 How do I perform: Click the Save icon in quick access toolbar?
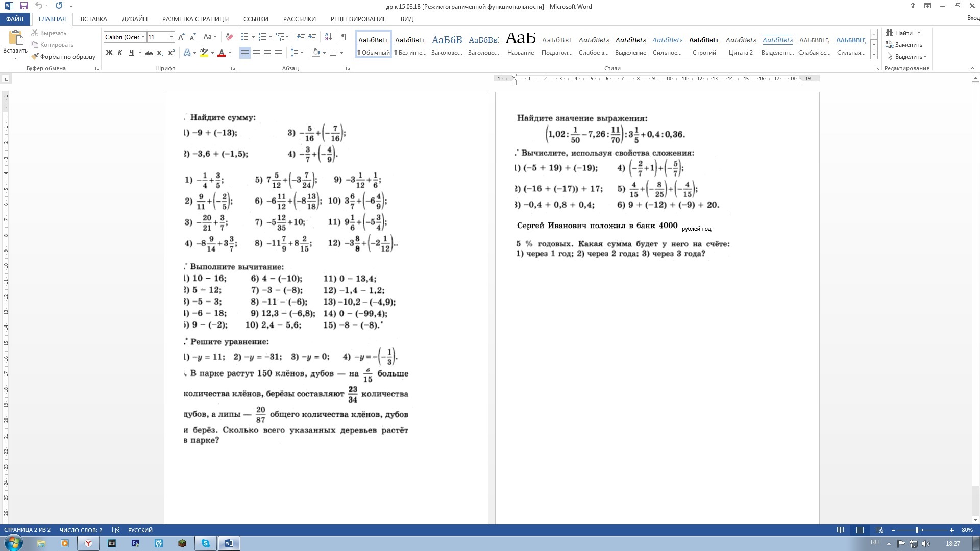(23, 6)
